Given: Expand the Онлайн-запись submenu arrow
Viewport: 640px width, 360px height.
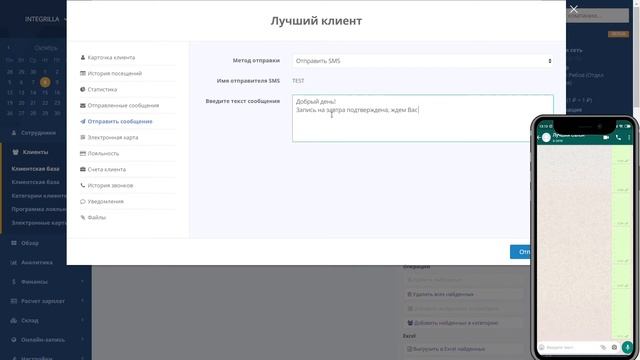Looking at the screenshot, I should pyautogui.click(x=82, y=340).
